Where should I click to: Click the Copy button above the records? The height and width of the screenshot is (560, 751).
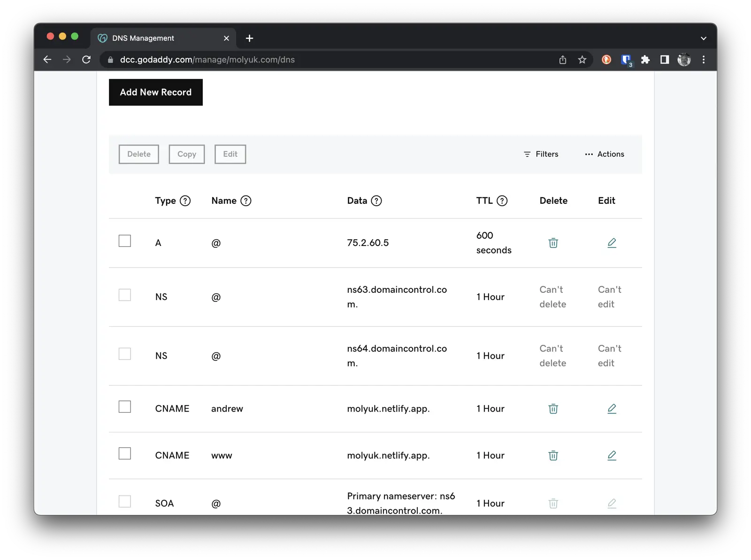coord(186,154)
